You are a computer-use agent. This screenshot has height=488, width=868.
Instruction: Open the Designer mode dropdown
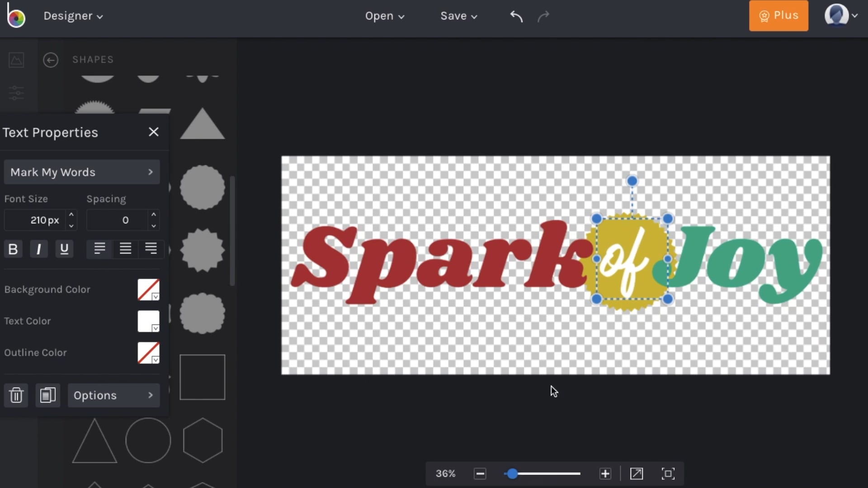[73, 16]
